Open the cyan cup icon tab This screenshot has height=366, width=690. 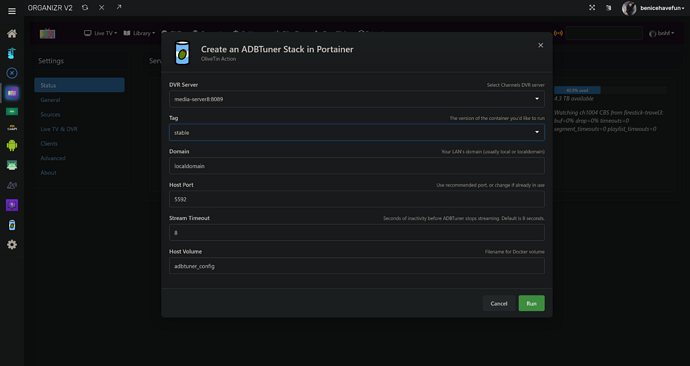[x=12, y=53]
